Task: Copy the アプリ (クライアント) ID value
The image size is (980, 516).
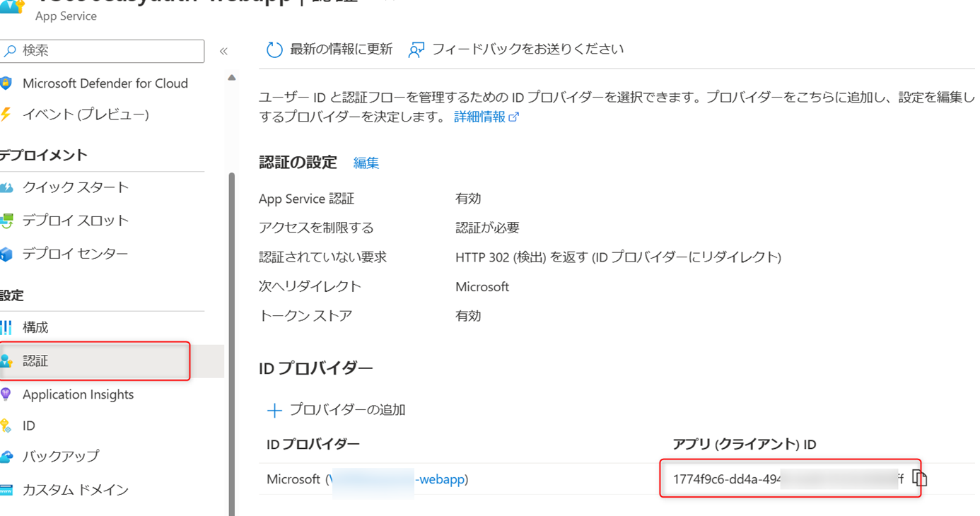Action: (919, 479)
